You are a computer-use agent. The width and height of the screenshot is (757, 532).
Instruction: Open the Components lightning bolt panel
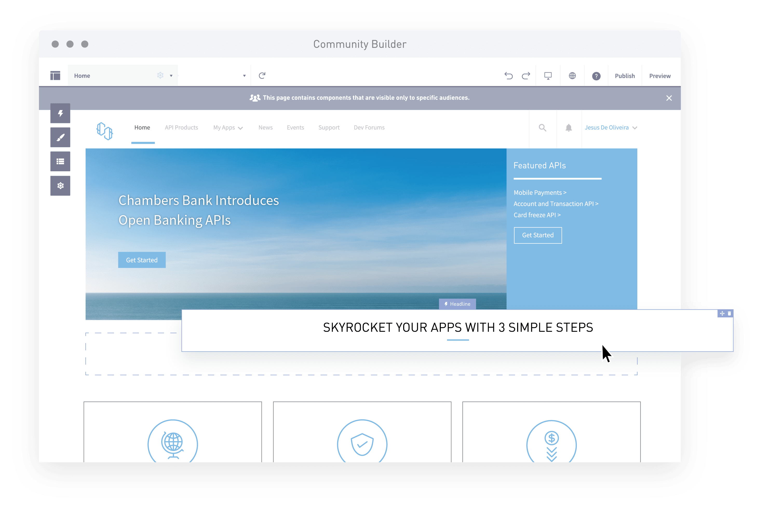(60, 113)
